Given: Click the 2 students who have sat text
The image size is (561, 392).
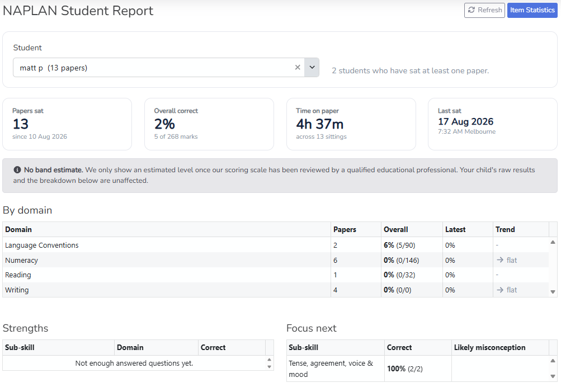Looking at the screenshot, I should coord(410,70).
